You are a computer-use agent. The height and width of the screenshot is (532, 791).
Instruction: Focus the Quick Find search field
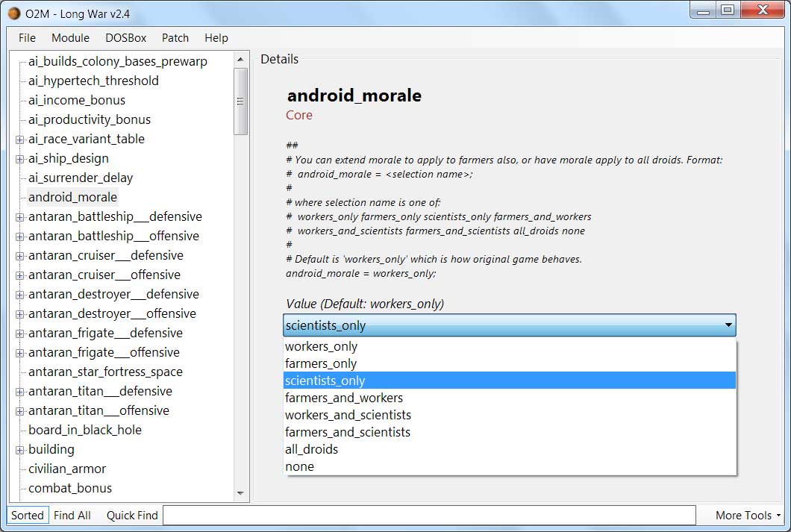coord(429,516)
